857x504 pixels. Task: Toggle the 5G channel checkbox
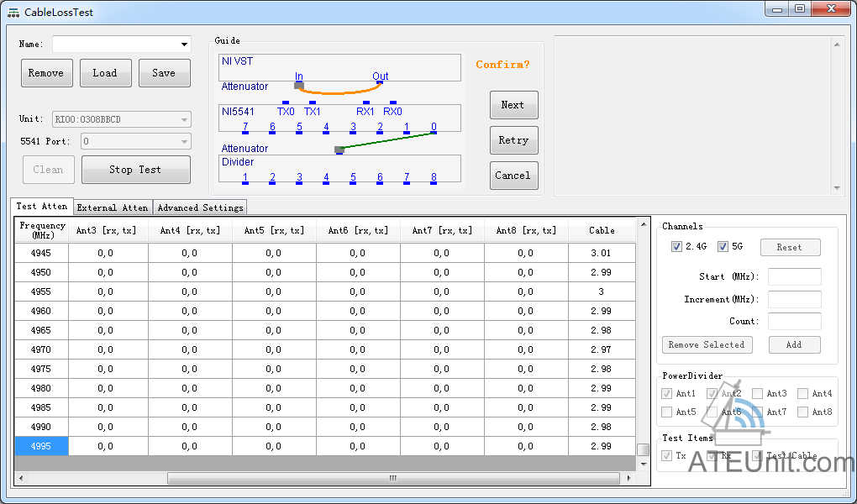(x=722, y=247)
